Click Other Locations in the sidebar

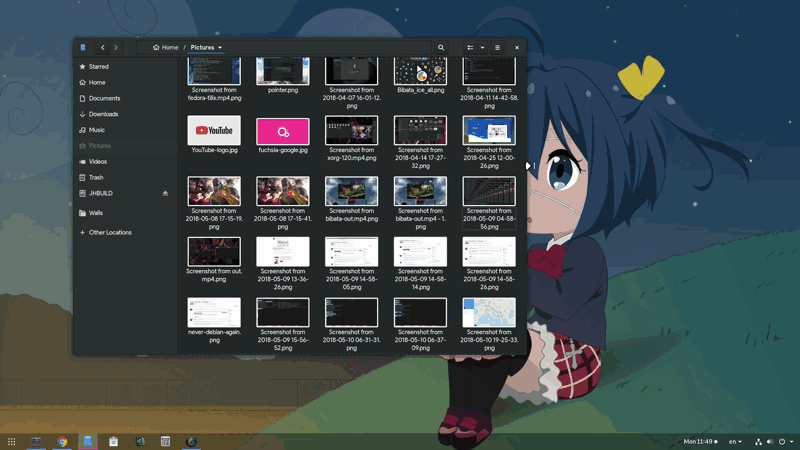pos(110,232)
